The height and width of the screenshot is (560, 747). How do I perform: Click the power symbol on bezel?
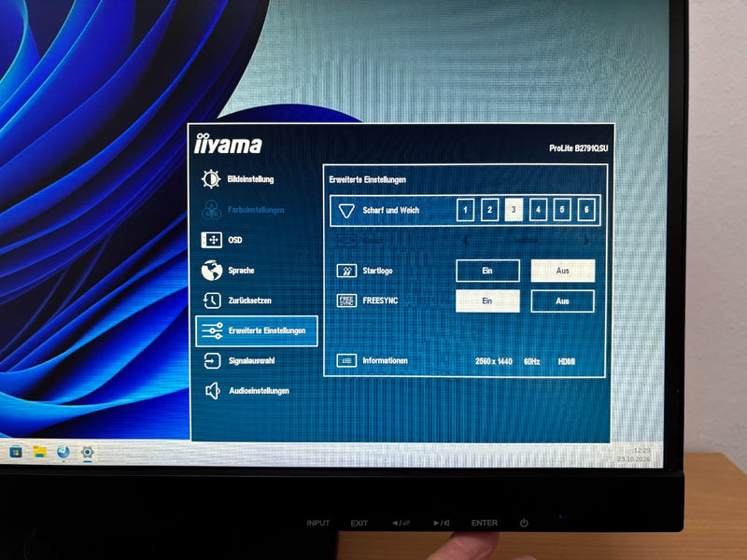point(524,523)
